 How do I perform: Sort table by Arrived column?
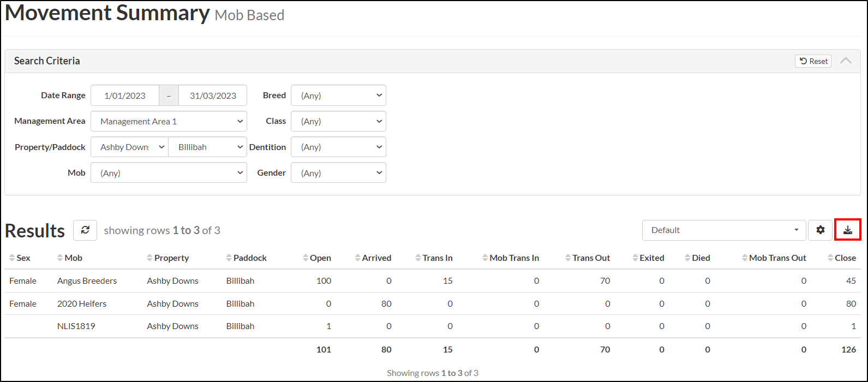(x=373, y=258)
